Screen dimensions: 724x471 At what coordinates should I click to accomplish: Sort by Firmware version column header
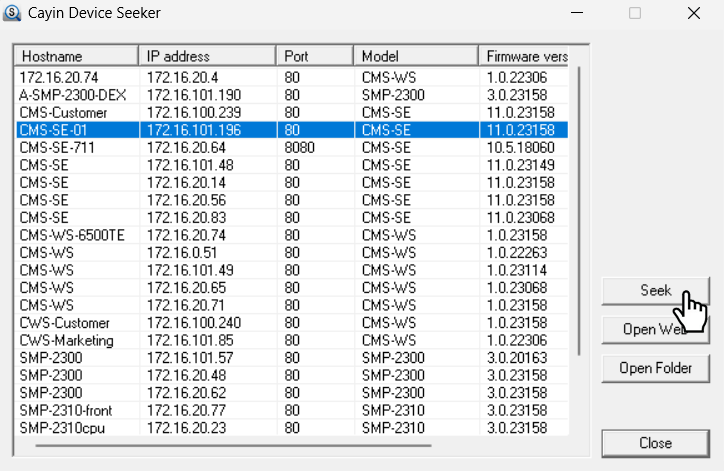(x=524, y=56)
